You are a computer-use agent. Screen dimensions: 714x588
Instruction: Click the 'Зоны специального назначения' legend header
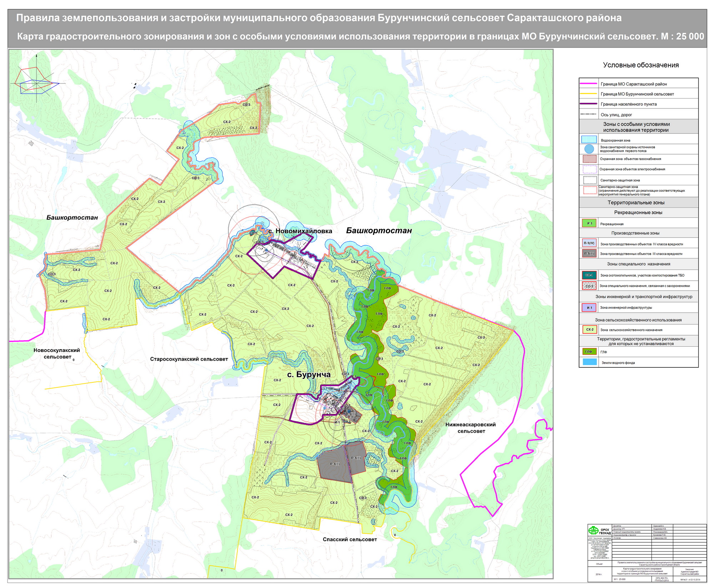point(639,264)
